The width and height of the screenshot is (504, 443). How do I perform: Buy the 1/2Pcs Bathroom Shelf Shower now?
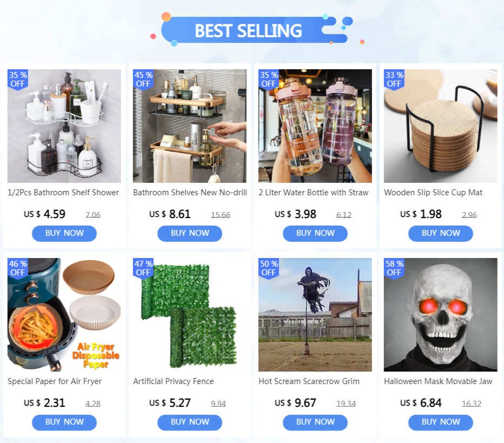tap(64, 233)
